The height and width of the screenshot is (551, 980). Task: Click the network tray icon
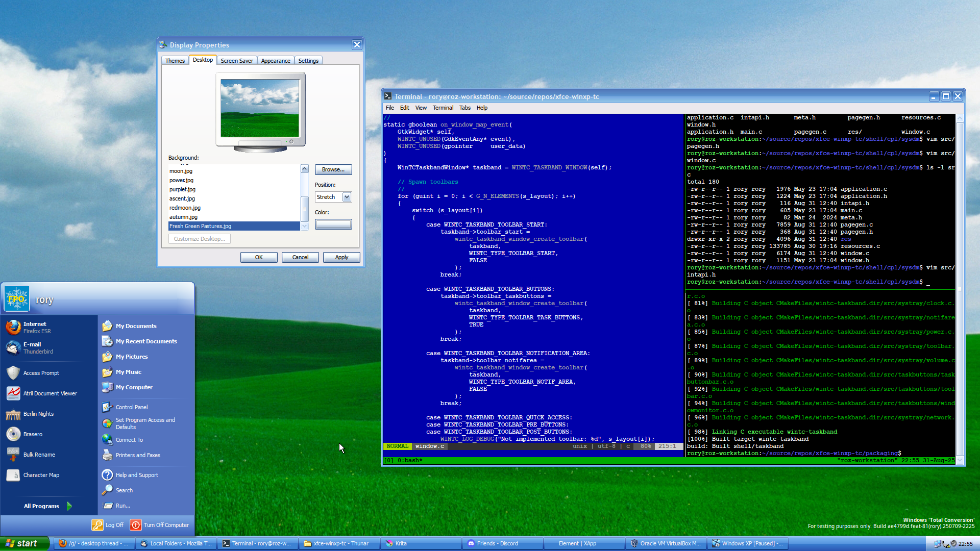[937, 544]
